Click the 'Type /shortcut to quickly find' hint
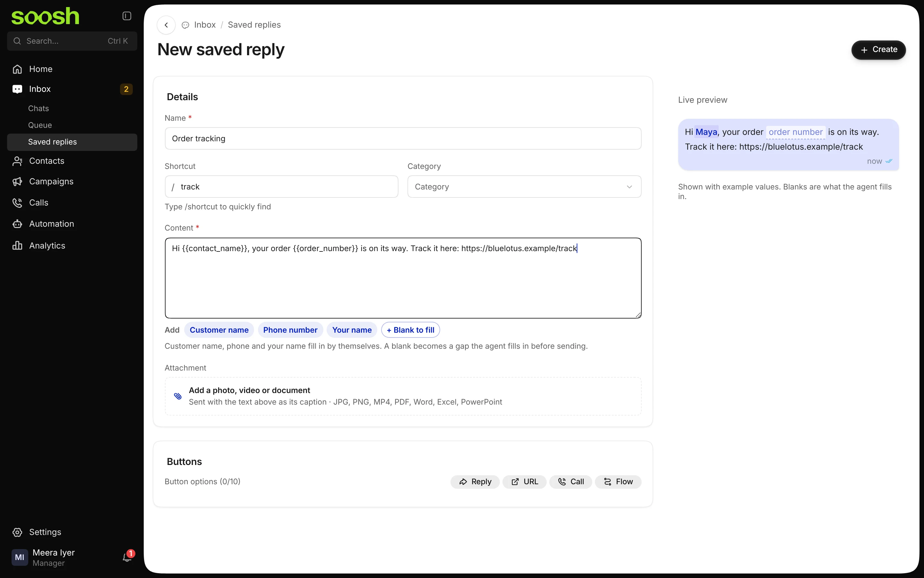 point(218,207)
